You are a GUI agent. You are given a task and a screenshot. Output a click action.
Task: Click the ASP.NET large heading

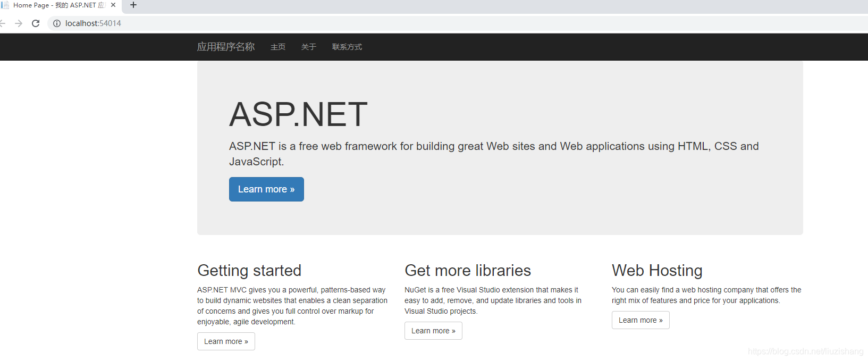point(298,114)
